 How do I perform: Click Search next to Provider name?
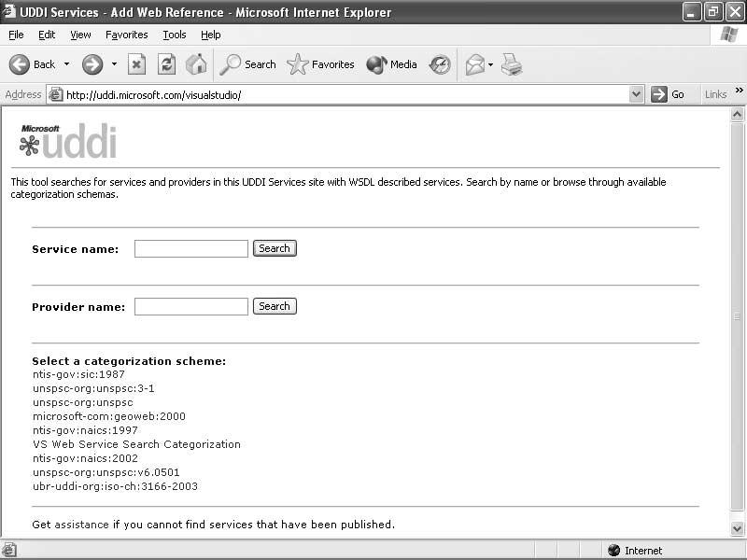tap(275, 306)
